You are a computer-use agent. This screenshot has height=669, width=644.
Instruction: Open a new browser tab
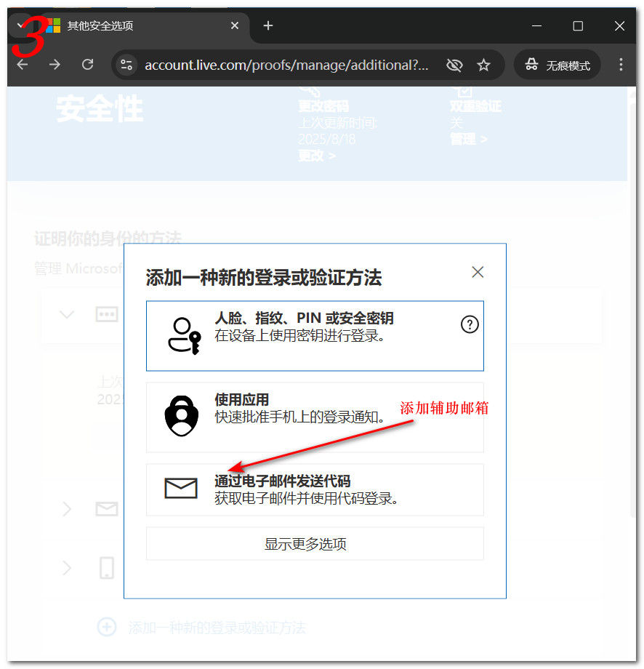tap(267, 25)
